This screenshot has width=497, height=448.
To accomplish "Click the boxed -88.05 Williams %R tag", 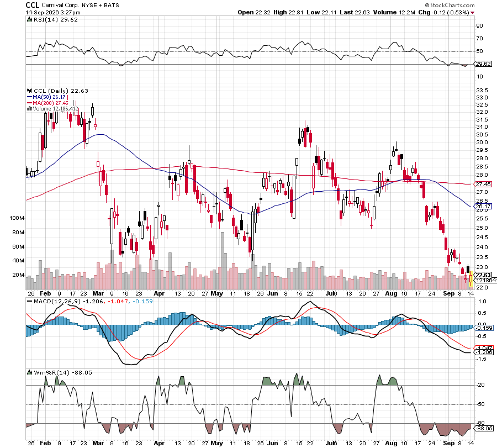I will coord(484,428).
